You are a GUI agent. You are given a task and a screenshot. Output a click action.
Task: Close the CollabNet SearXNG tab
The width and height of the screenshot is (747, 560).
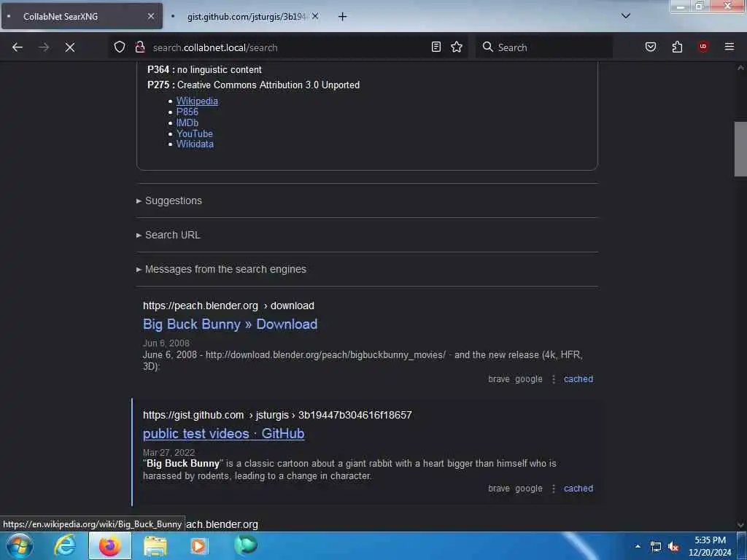coord(151,16)
